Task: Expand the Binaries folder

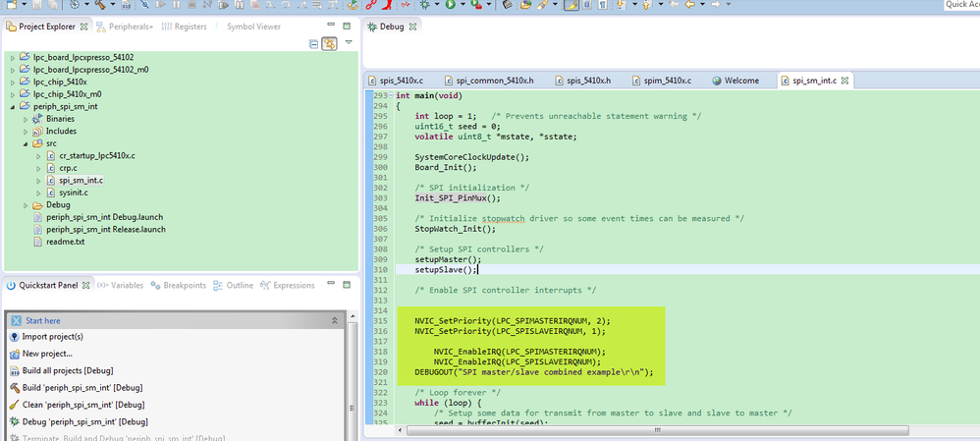Action: (26, 119)
